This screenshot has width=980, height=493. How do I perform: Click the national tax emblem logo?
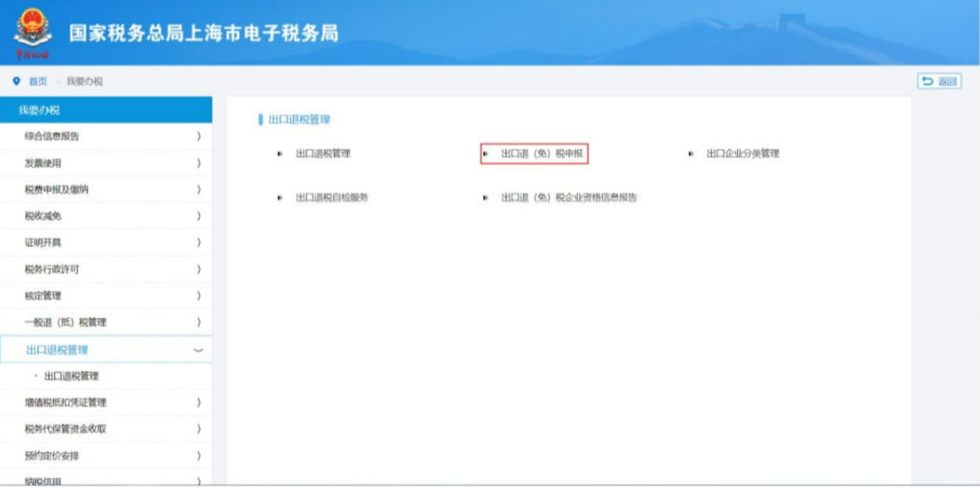pos(33,33)
